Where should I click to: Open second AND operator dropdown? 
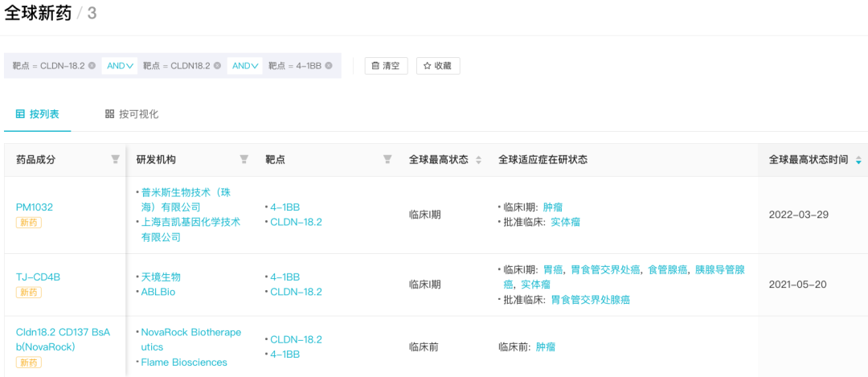coord(244,65)
